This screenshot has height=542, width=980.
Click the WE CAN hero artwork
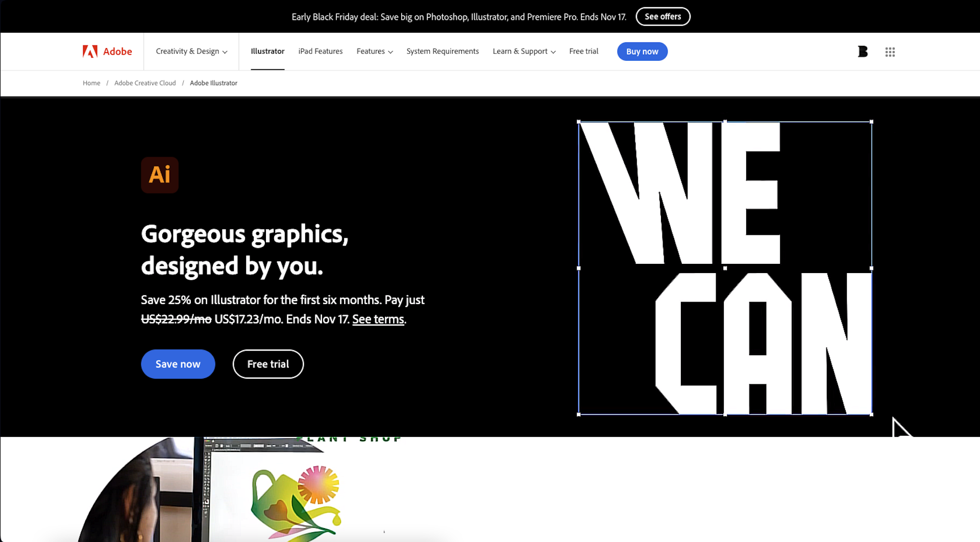(725, 268)
